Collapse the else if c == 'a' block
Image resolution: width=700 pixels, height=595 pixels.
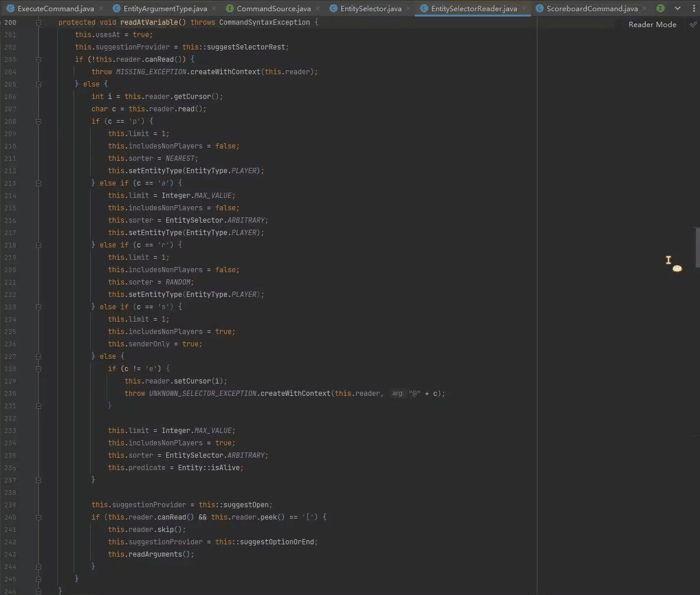(38, 183)
